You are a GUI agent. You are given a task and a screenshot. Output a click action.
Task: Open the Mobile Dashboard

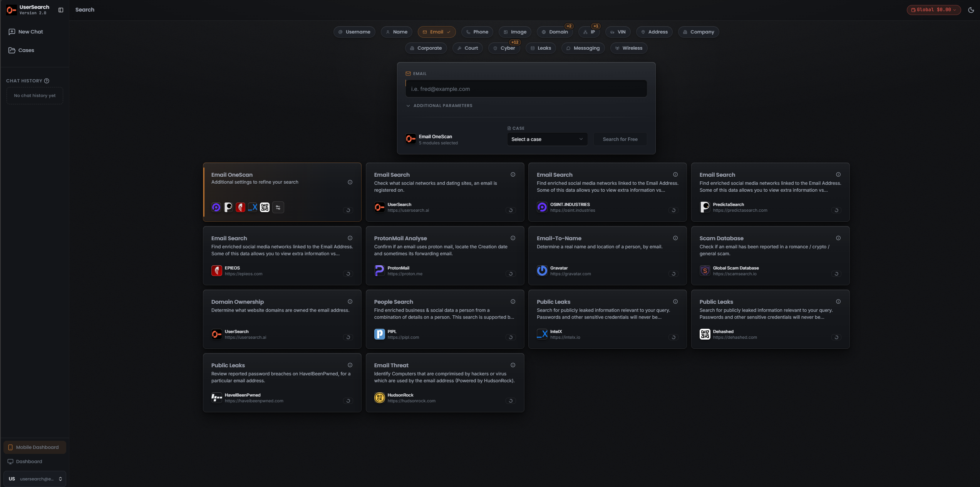point(35,447)
